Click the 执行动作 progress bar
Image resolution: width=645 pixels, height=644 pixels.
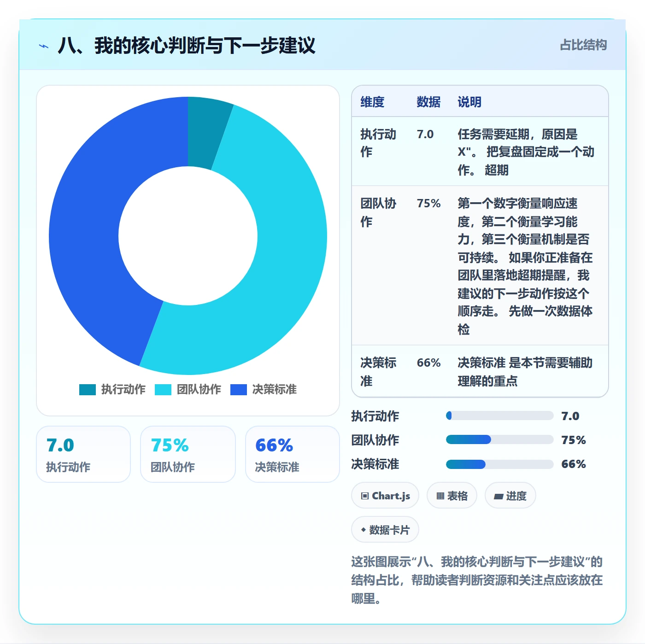click(x=499, y=416)
